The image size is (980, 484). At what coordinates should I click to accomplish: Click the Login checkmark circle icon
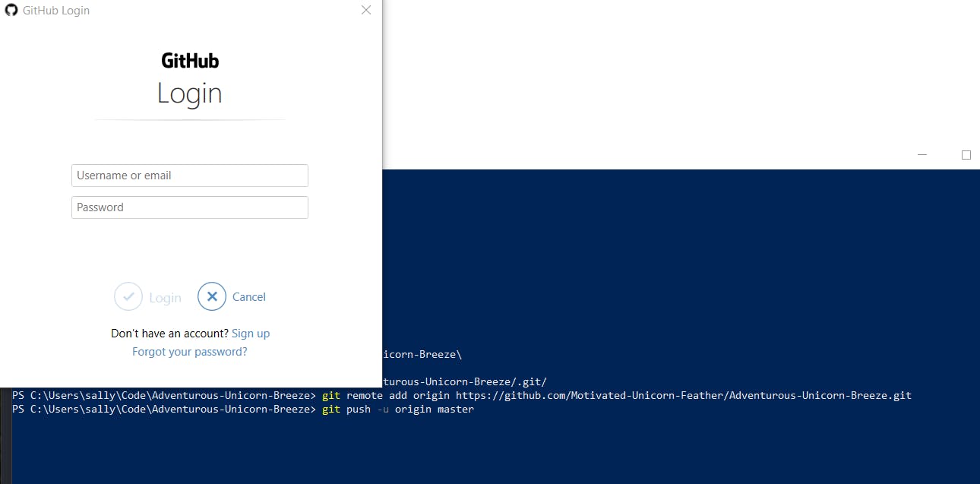(128, 296)
